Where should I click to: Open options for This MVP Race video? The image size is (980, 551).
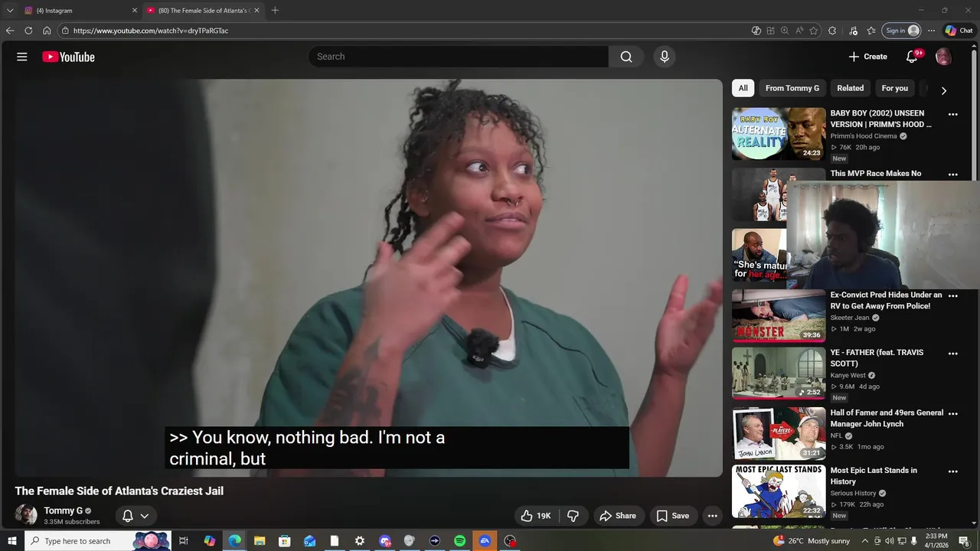pos(953,174)
